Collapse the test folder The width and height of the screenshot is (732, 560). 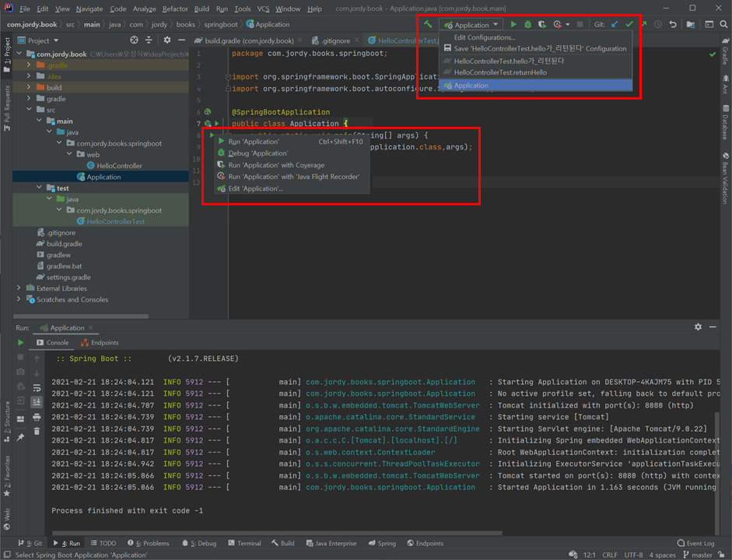(39, 187)
